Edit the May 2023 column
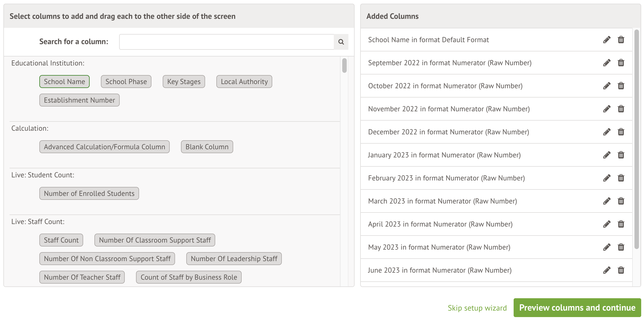 [x=607, y=247]
